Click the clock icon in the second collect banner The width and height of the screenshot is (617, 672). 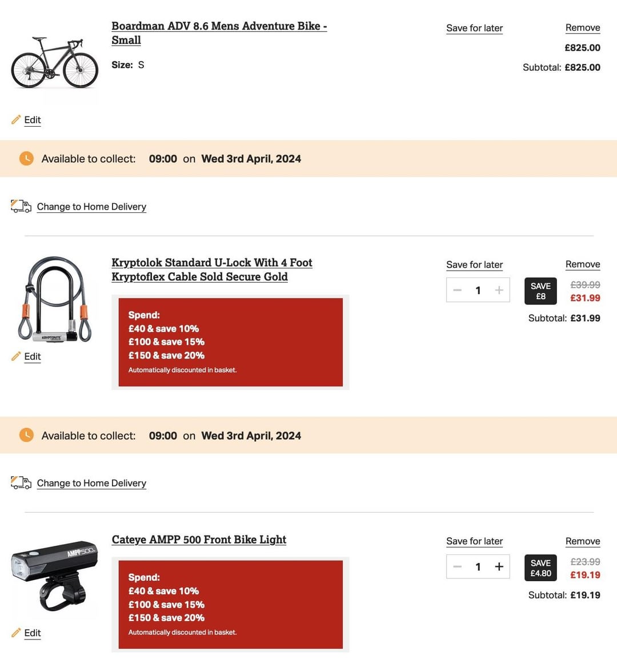[x=27, y=435]
